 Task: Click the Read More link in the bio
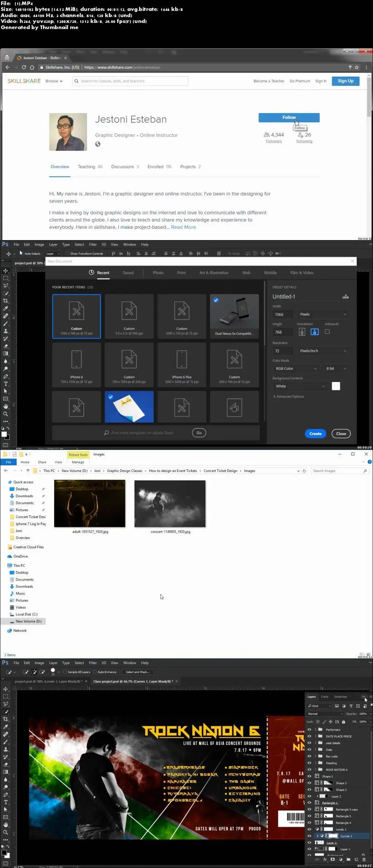184,227
